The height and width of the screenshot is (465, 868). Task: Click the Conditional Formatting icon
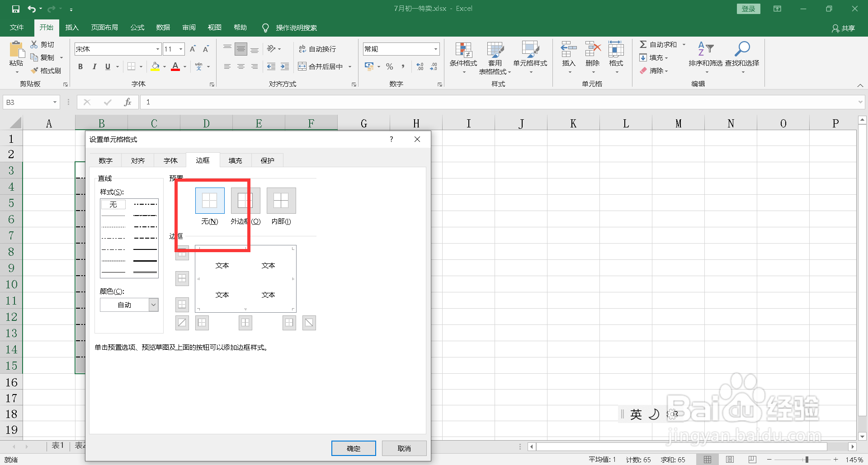(x=463, y=50)
